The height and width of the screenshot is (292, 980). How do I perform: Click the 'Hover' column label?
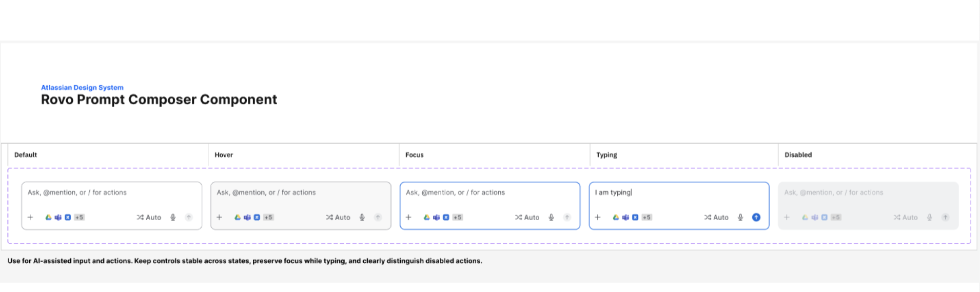click(224, 155)
